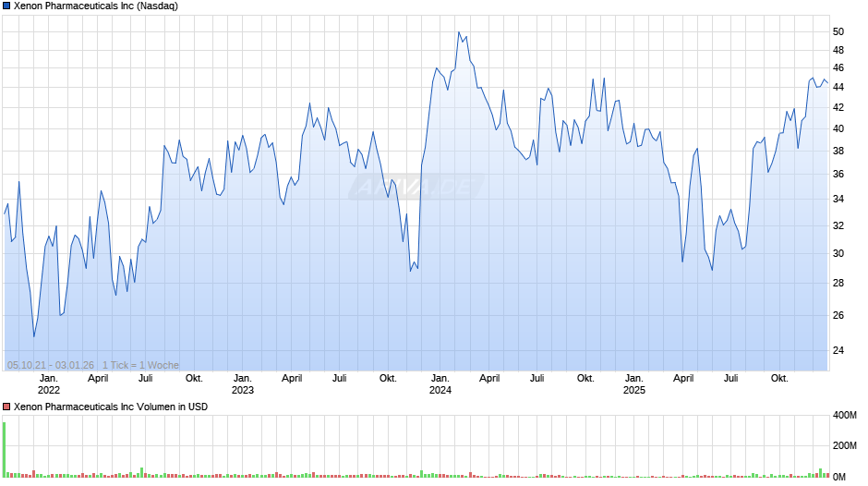Click the price axis label 42

click(x=838, y=107)
